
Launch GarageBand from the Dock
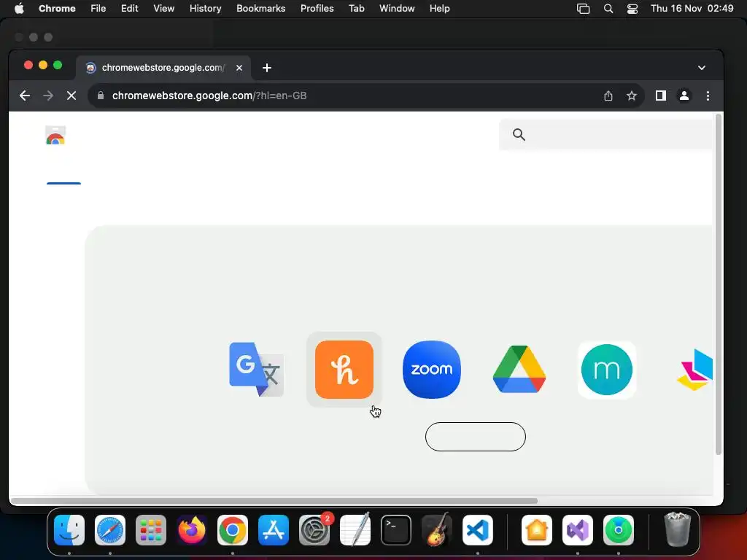click(x=437, y=530)
